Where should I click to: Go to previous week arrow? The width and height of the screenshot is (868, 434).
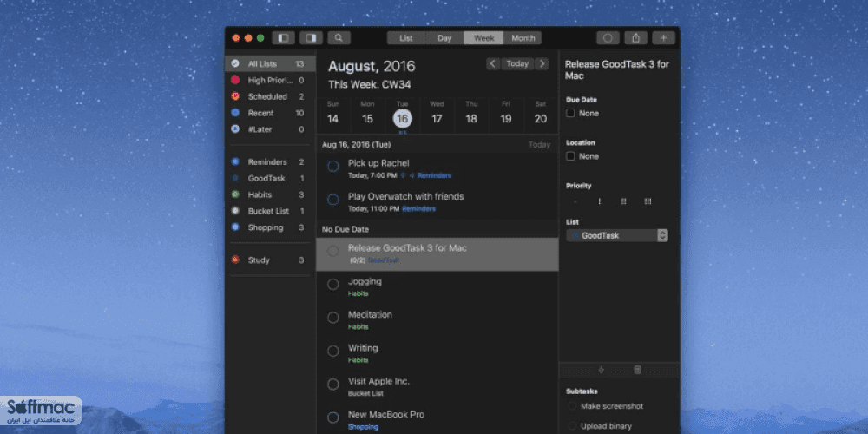pos(493,63)
